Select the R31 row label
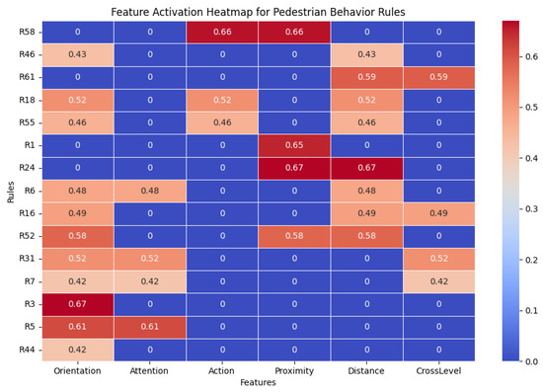Viewport: 543px width, 392px height. (x=27, y=259)
